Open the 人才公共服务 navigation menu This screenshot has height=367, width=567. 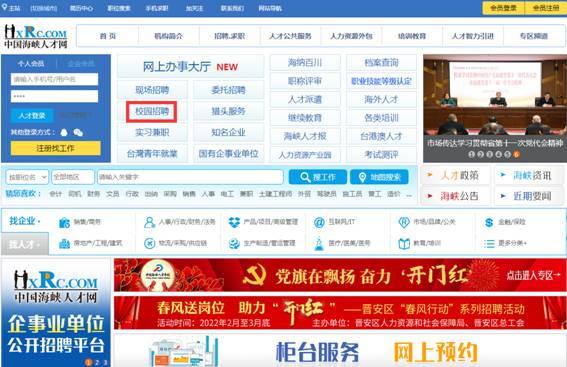[290, 36]
